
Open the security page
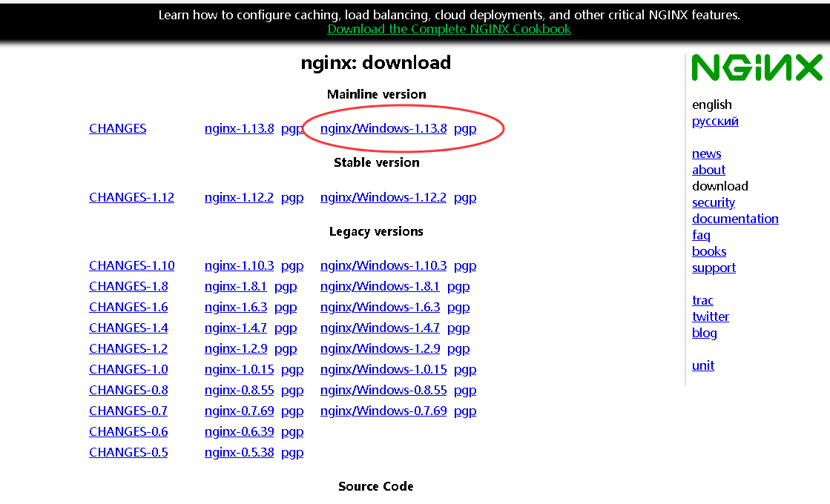[714, 202]
